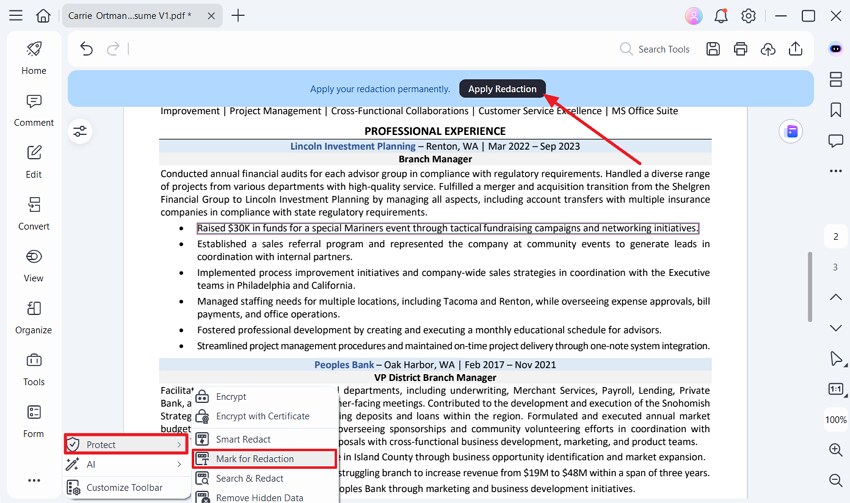This screenshot has height=503, width=850.
Task: Open application settings gear
Action: click(x=749, y=16)
